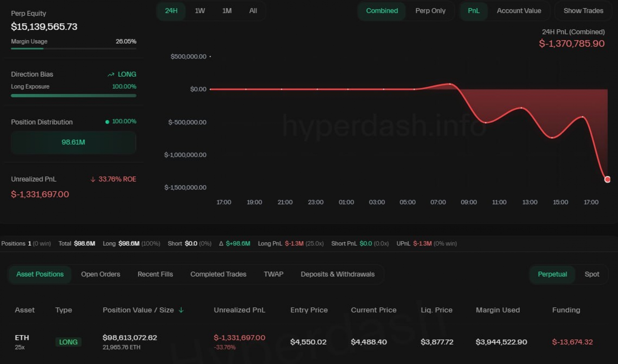Switch chart to Account Value

pyautogui.click(x=519, y=11)
